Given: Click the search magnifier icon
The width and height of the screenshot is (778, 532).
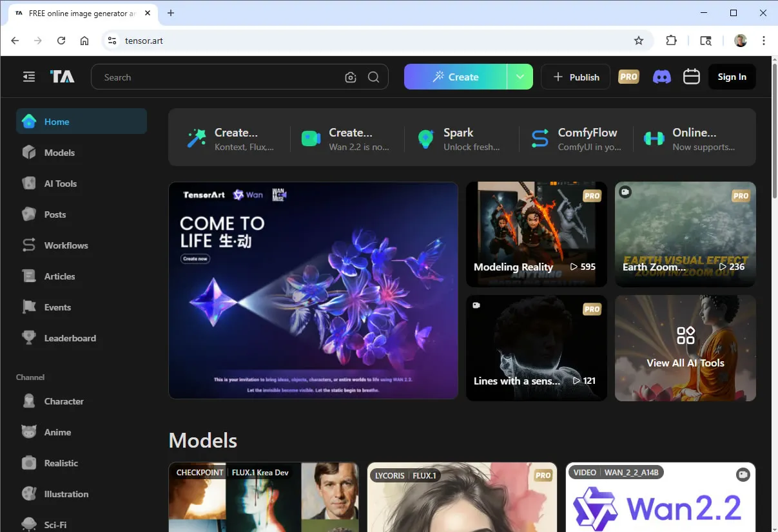Looking at the screenshot, I should [373, 77].
